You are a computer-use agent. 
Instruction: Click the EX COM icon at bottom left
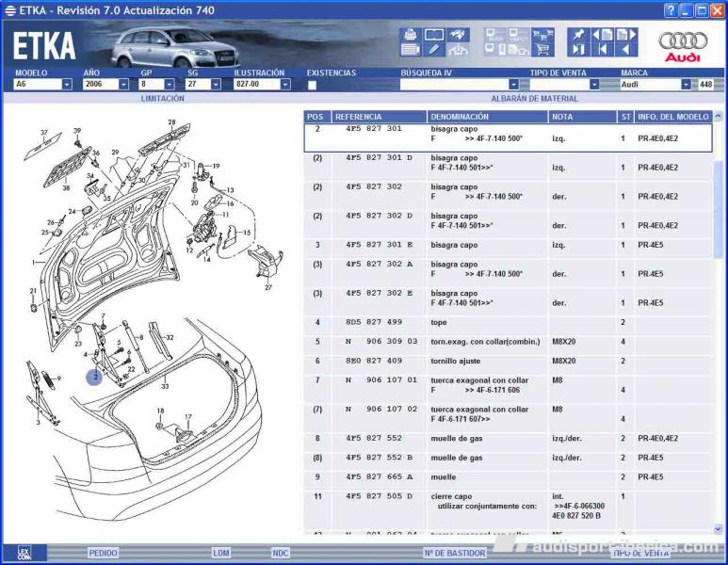25,553
